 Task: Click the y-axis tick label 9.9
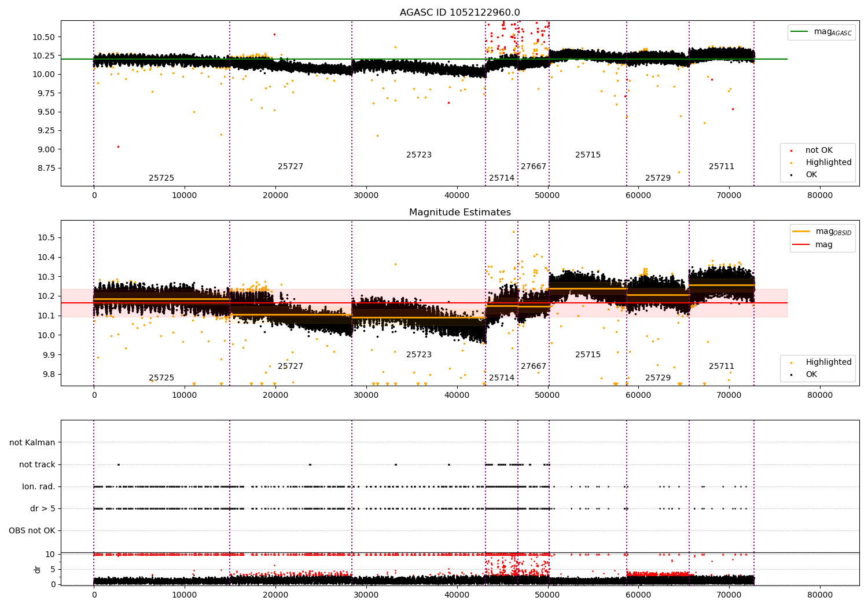(49, 355)
